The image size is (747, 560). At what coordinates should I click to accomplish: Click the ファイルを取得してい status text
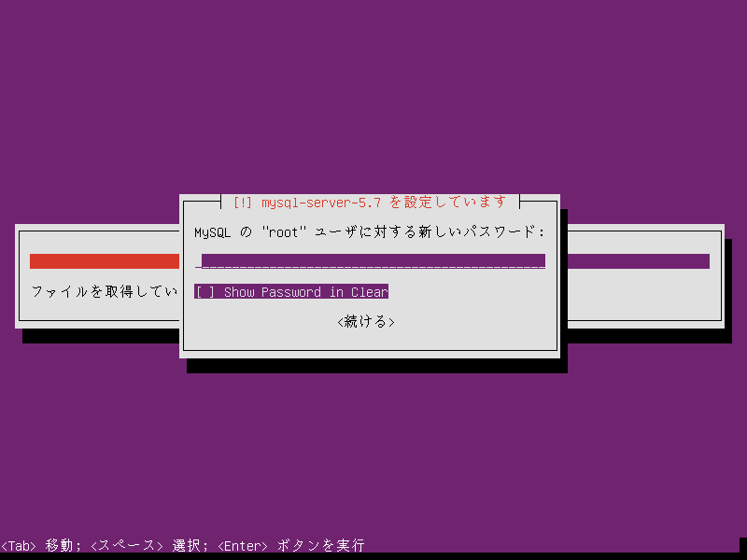click(105, 292)
